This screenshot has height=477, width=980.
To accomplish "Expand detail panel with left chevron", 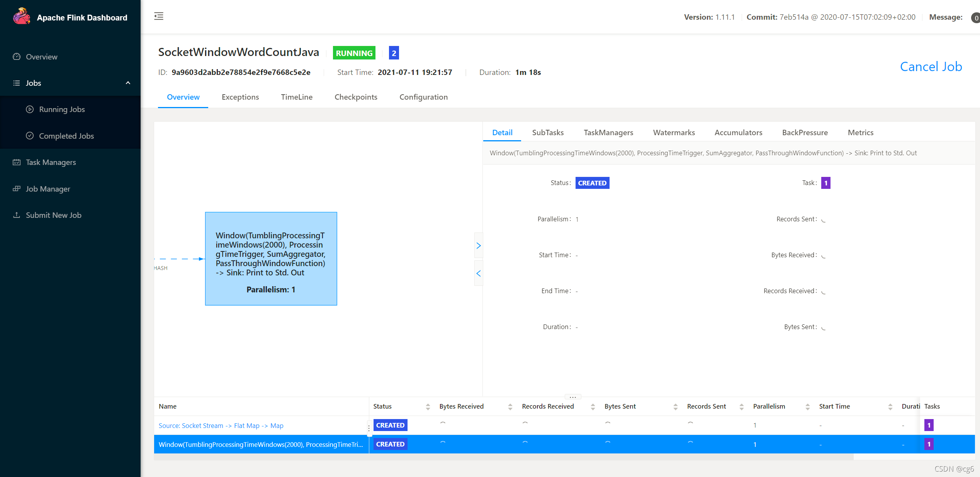I will 478,273.
